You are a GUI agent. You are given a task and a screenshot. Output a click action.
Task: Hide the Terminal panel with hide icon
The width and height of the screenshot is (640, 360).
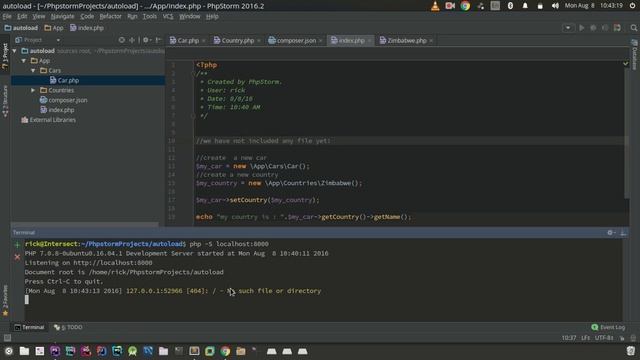(x=623, y=233)
